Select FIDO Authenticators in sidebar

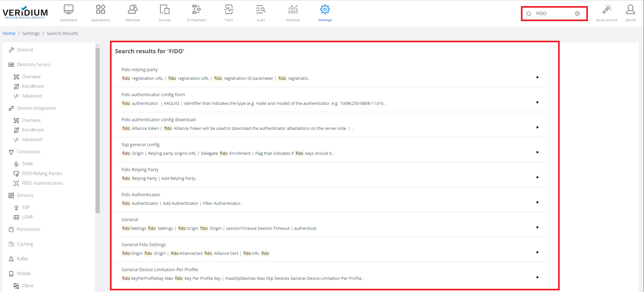(42, 183)
